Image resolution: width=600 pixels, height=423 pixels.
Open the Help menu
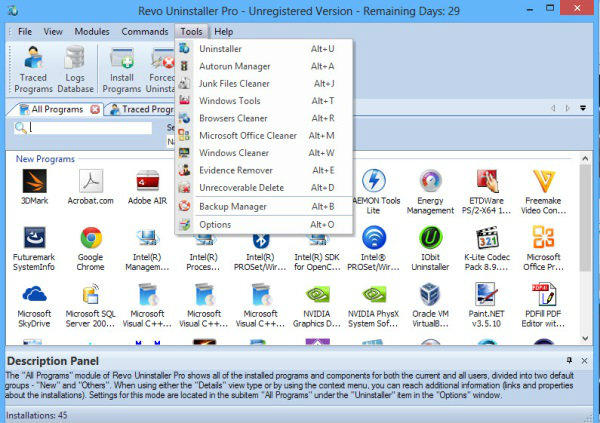[x=223, y=32]
